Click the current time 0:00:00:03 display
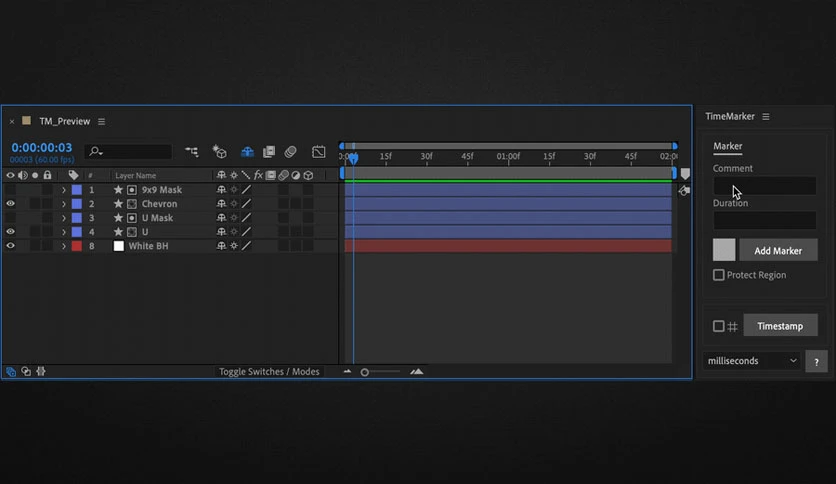The width and height of the screenshot is (836, 484). (42, 148)
